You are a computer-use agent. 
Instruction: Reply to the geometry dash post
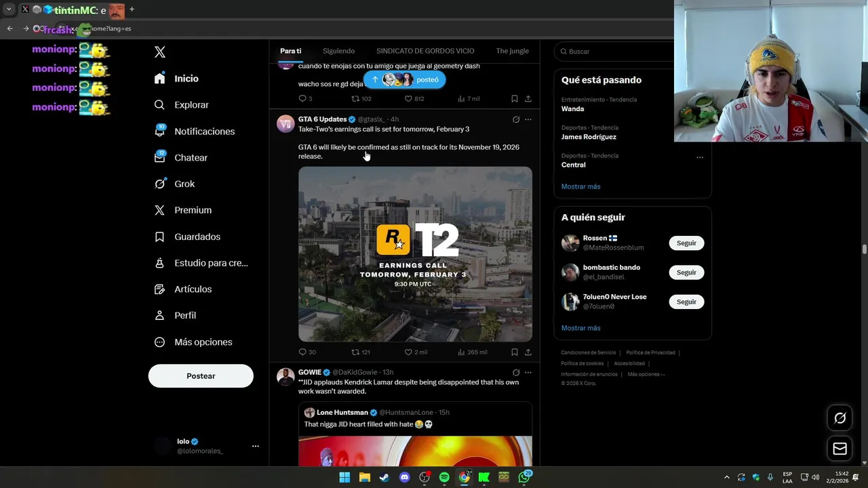[305, 98]
